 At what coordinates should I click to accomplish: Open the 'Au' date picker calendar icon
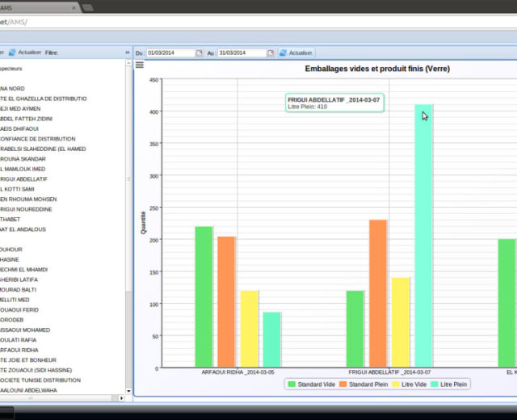271,52
